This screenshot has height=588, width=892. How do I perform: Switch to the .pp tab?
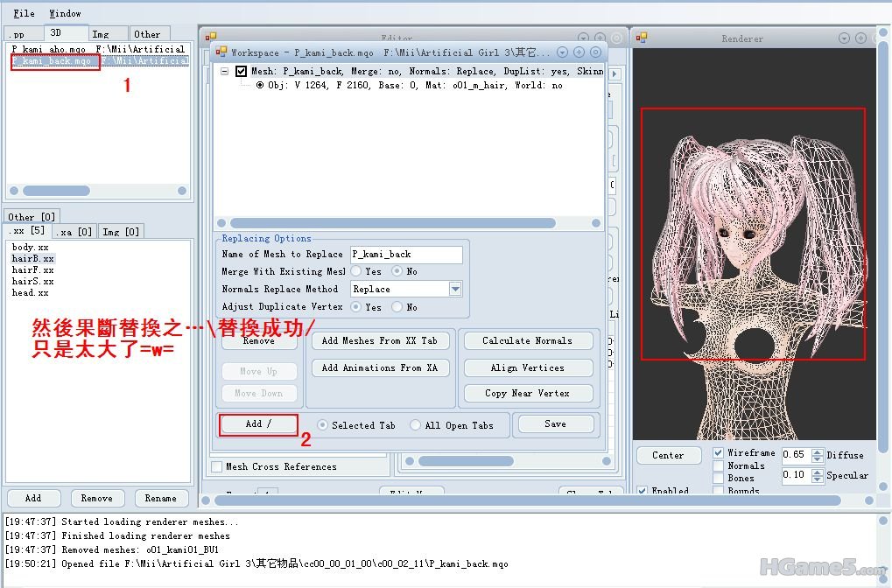[22, 34]
